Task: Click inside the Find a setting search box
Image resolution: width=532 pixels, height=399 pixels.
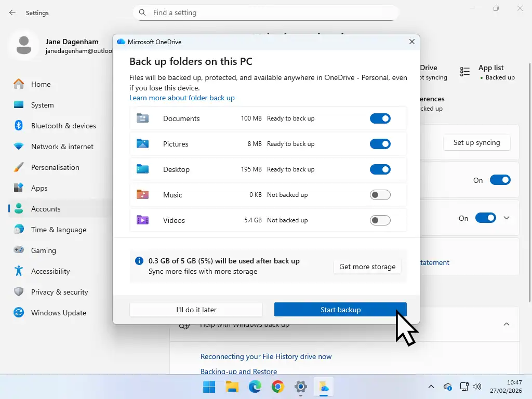Action: (x=266, y=12)
